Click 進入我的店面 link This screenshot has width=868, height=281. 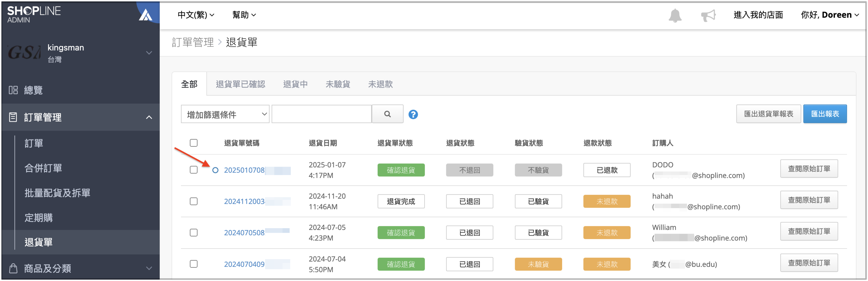[x=758, y=15]
